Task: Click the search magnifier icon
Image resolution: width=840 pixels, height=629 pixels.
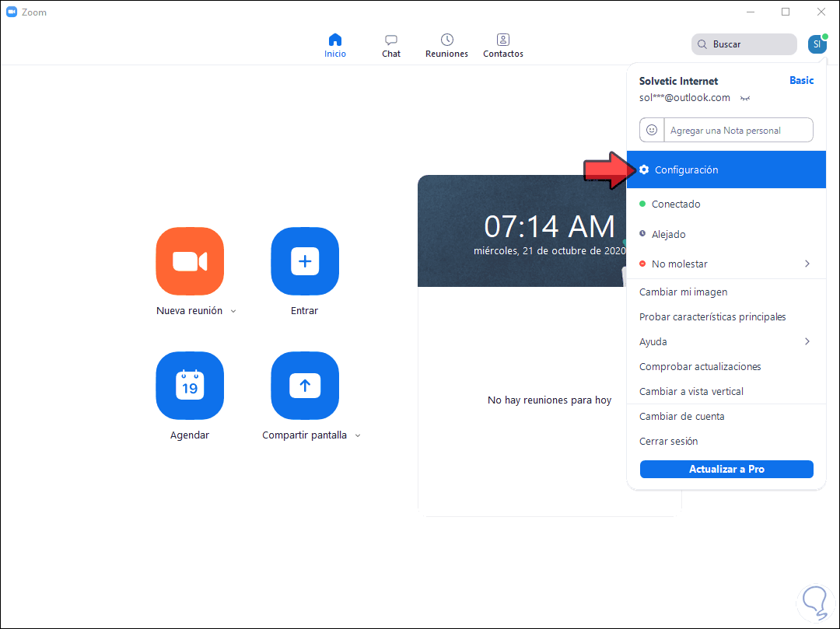Action: [702, 44]
